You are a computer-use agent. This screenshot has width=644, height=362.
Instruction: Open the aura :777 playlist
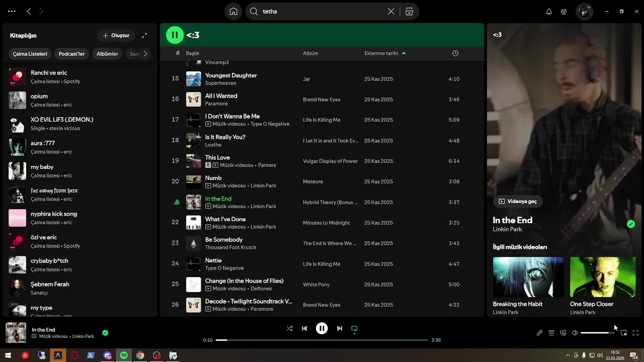pyautogui.click(x=80, y=147)
